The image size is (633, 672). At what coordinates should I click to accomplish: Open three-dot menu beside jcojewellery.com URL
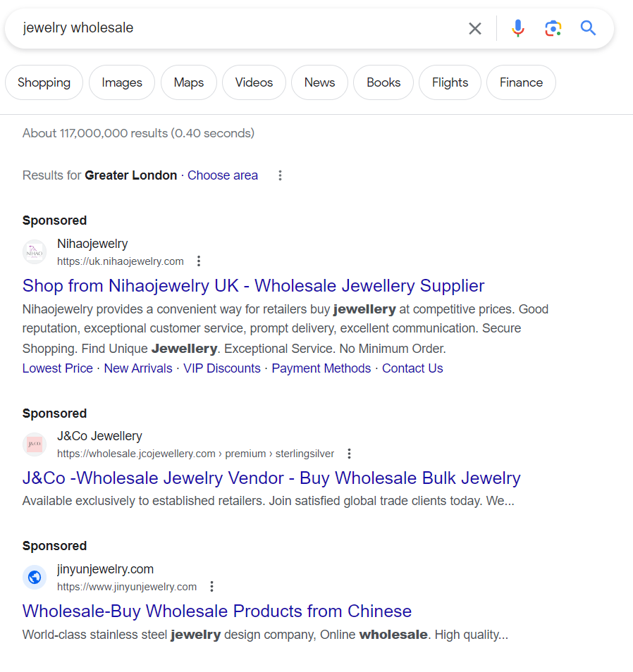tap(349, 454)
